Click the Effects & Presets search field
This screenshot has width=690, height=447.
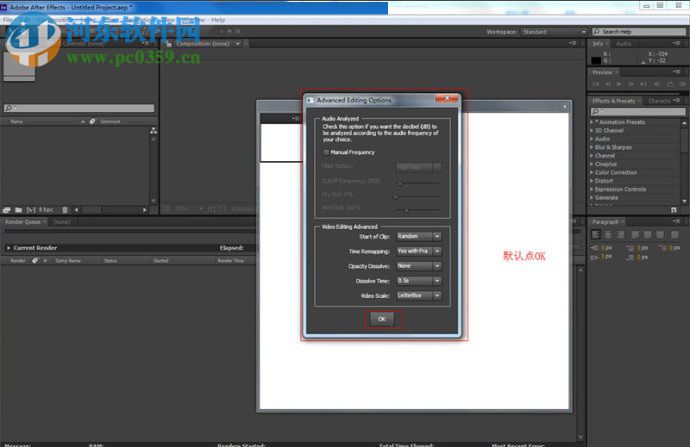coord(638,112)
